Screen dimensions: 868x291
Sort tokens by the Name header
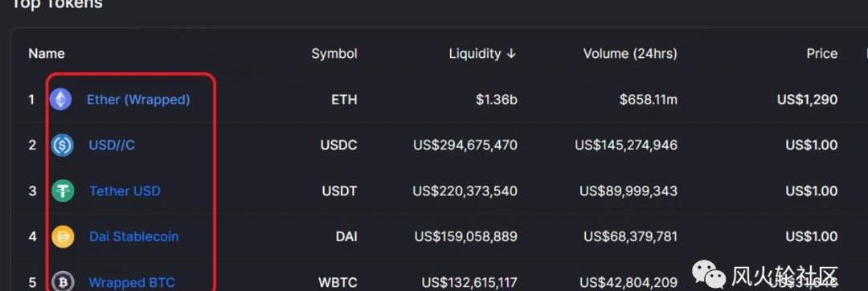(47, 54)
